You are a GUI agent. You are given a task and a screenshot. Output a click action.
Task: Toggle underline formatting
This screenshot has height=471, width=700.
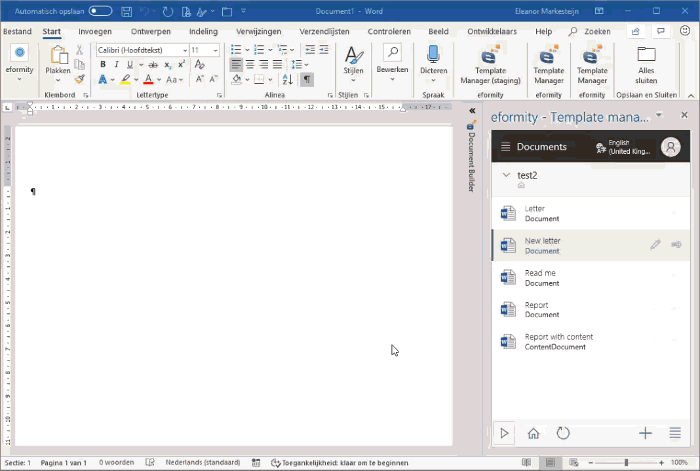point(130,65)
